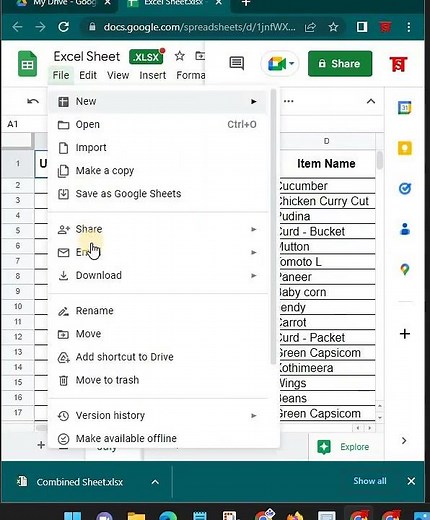Click the undo arrow in toolbar
Screen dimensions: 430x520
click(x=33, y=101)
